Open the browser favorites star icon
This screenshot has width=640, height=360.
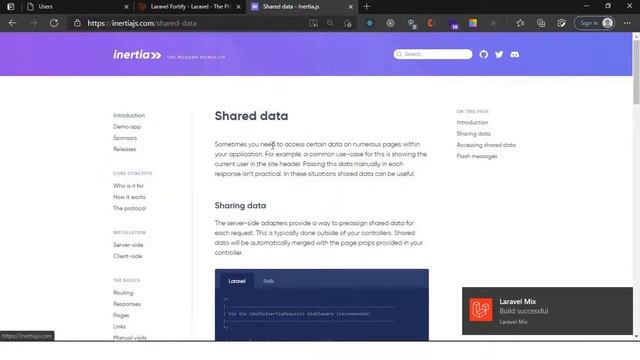coord(520,23)
